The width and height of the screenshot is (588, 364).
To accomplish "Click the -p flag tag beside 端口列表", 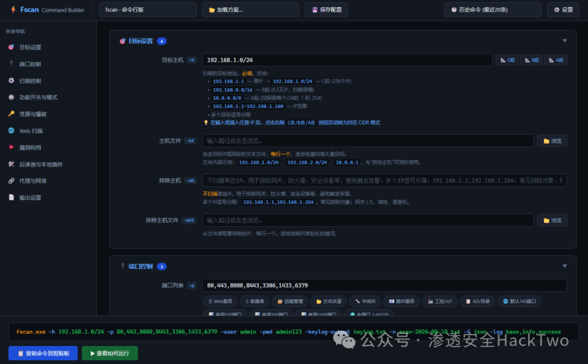I will click(x=192, y=285).
